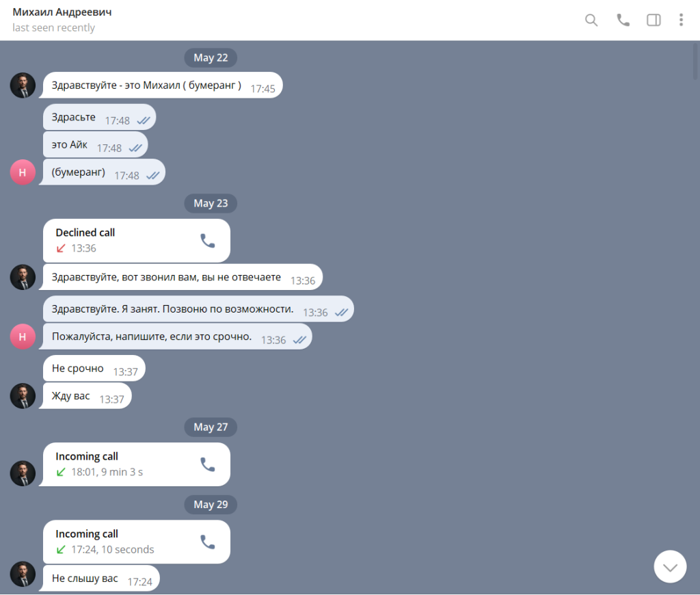Viewport: 700px width, 595px height.
Task: Tap phone icon on May 27 incoming call
Action: pos(207,464)
